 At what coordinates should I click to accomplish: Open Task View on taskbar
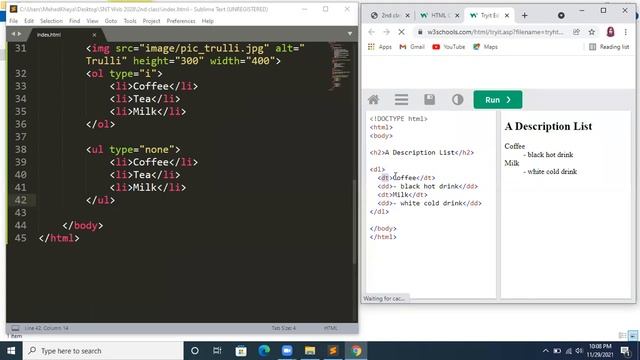pyautogui.click(x=217, y=351)
